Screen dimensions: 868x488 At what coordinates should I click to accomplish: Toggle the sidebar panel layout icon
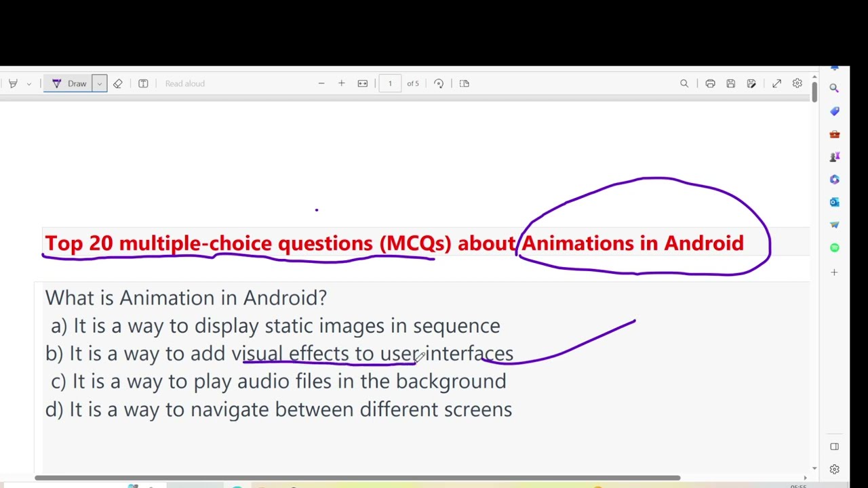[835, 447]
